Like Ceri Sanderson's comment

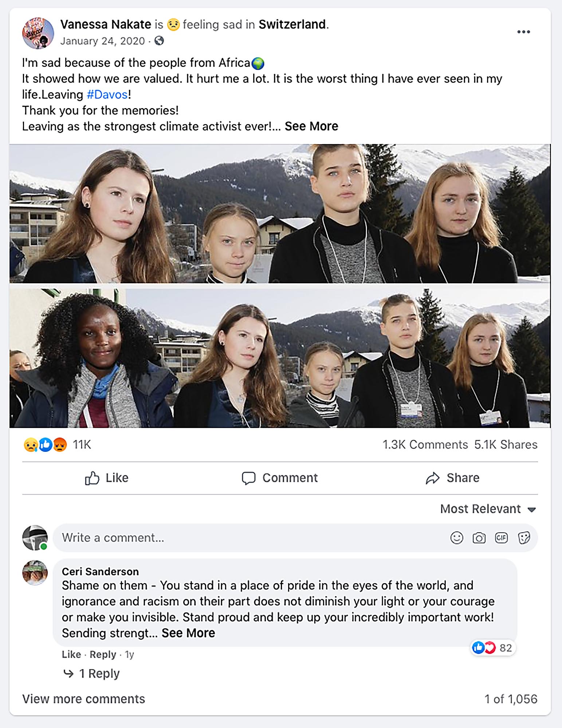tap(71, 654)
